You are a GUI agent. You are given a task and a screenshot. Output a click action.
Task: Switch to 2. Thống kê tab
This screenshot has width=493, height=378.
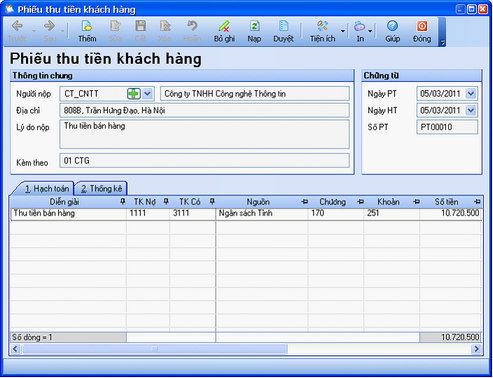point(101,189)
